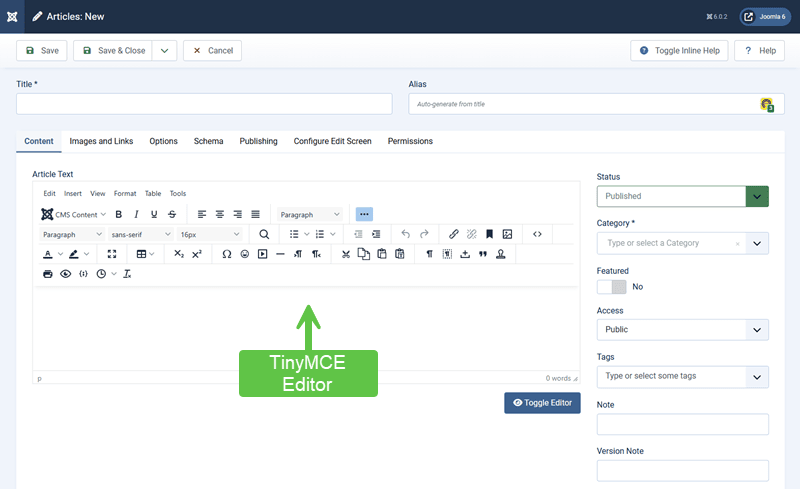Insert media with play icon

[x=263, y=254]
